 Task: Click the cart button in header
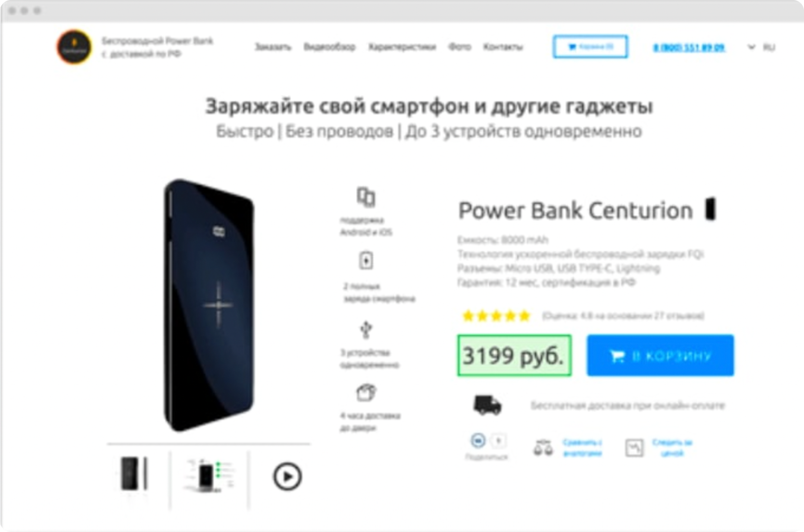pyautogui.click(x=590, y=47)
